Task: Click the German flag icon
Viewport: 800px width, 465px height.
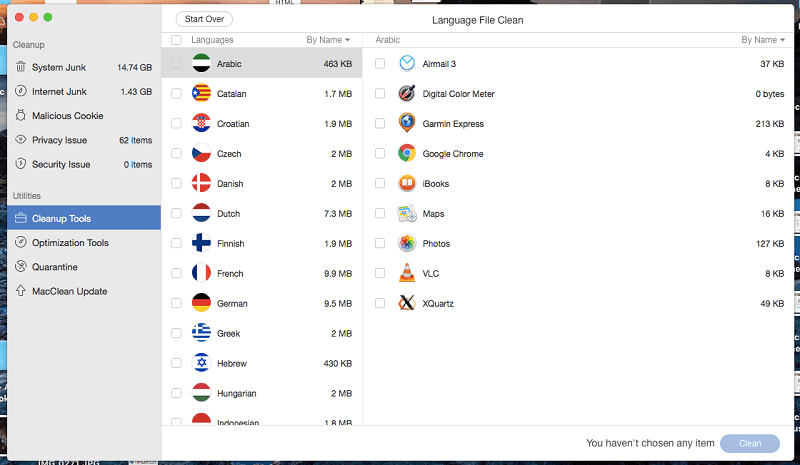Action: [202, 303]
